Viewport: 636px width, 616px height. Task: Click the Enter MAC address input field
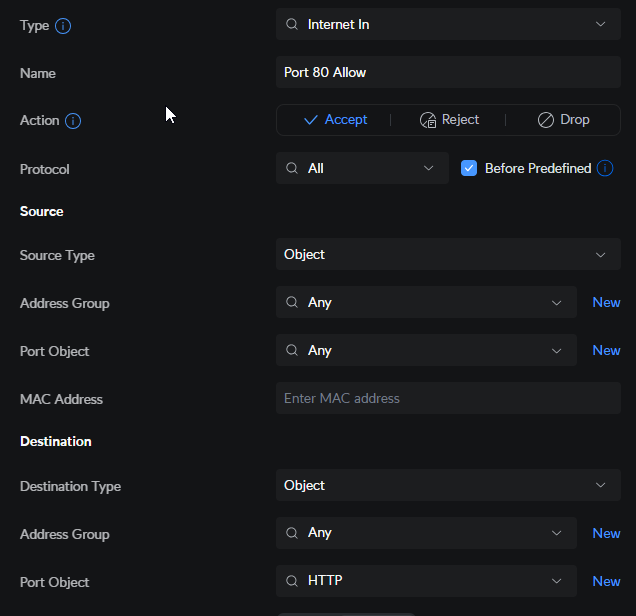448,398
